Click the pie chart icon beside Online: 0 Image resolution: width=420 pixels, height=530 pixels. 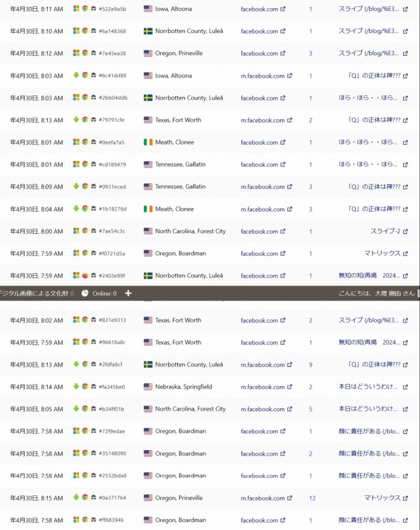tap(85, 293)
